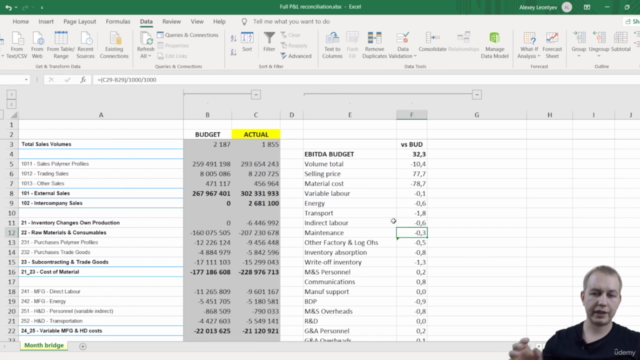This screenshot has height=360, width=640.
Task: Show outline level 2
Action: (x=11, y=104)
